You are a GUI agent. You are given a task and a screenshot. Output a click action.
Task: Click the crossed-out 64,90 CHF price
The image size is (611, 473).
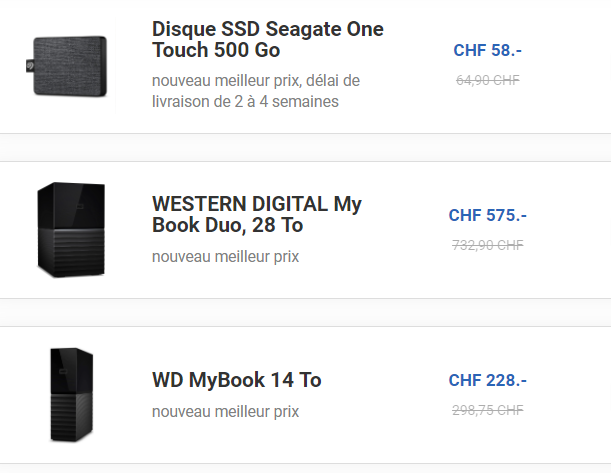coord(489,79)
